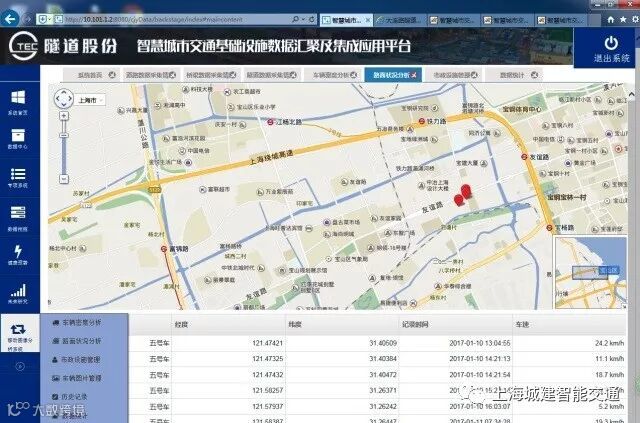Viewport: 640px width, 423px height.
Task: Click latitude value 31.26371
Action: [x=383, y=390]
